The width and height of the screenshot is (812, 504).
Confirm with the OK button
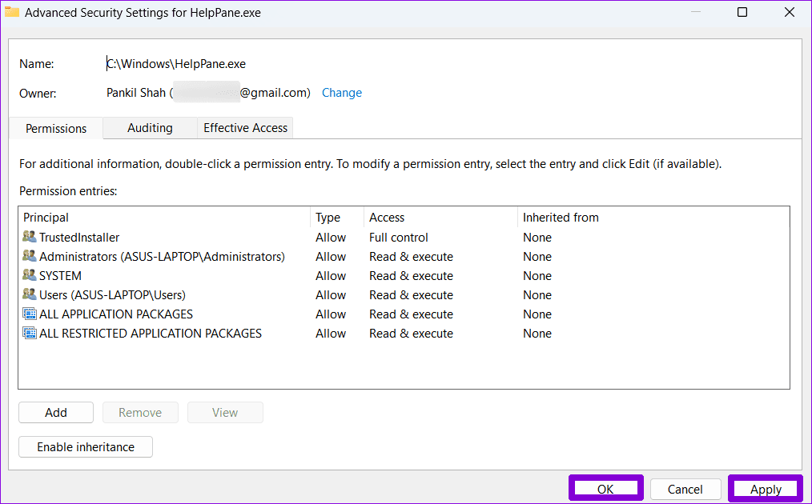(605, 489)
